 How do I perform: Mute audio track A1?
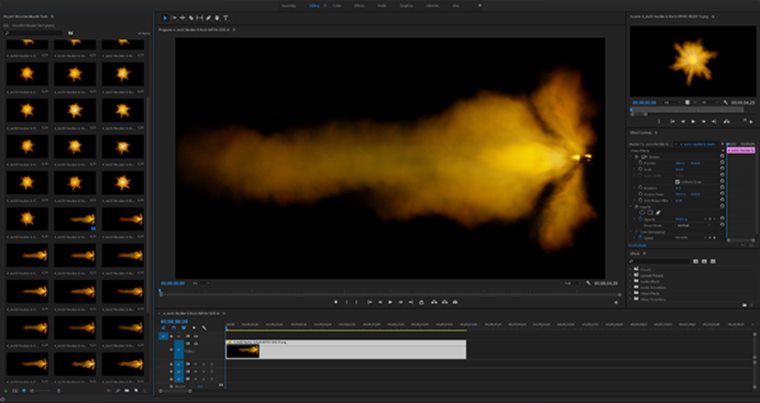coord(195,364)
